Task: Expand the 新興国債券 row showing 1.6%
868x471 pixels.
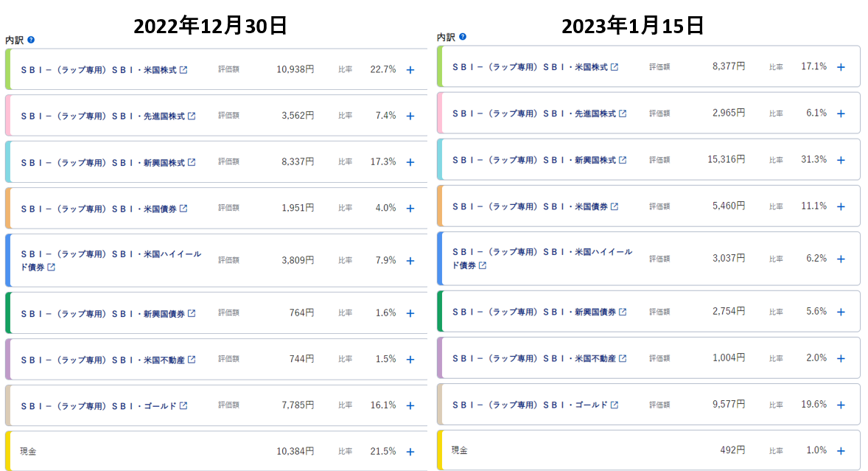Action: pos(410,313)
